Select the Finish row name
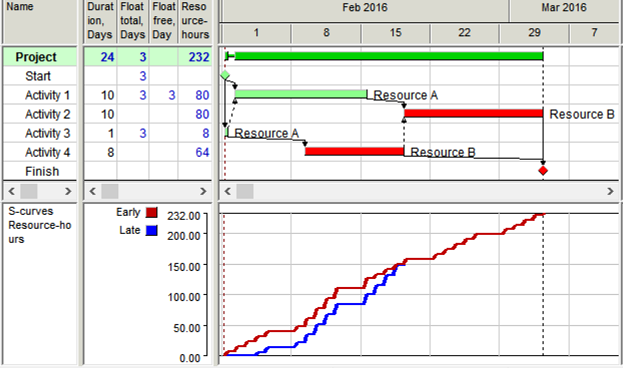This screenshot has height=369, width=627. tap(42, 172)
